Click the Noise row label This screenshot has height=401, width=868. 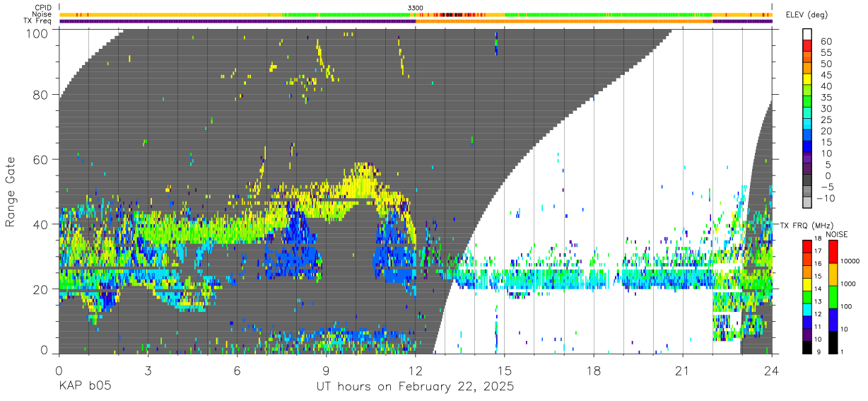point(42,14)
